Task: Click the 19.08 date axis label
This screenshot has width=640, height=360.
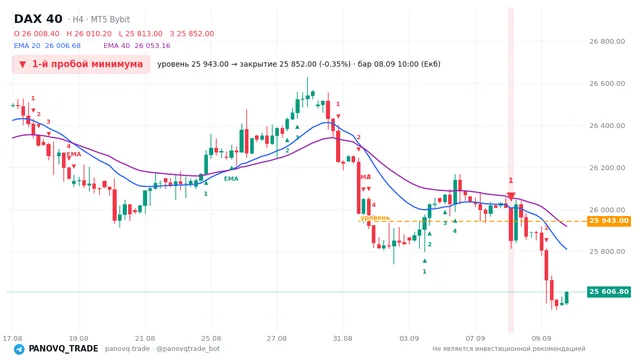Action: pos(78,338)
